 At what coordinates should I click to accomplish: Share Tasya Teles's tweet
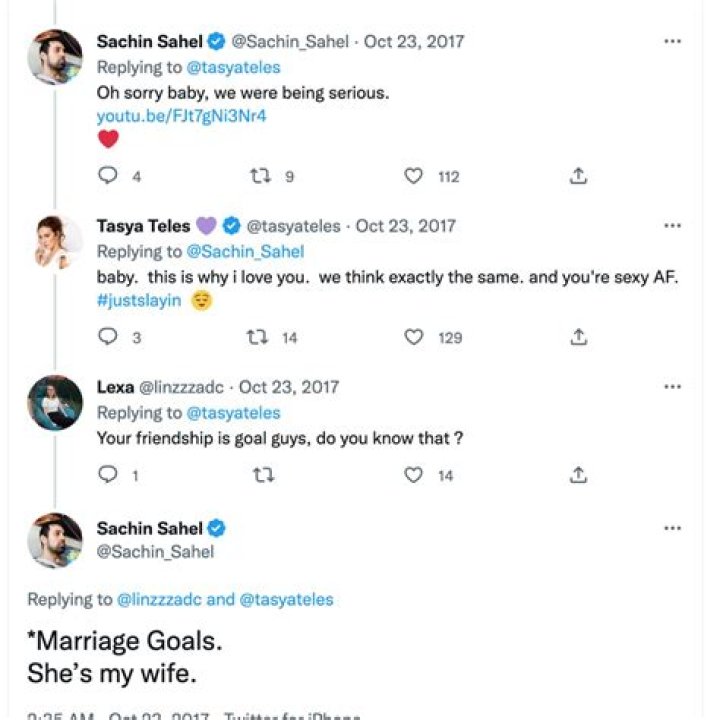(x=577, y=338)
